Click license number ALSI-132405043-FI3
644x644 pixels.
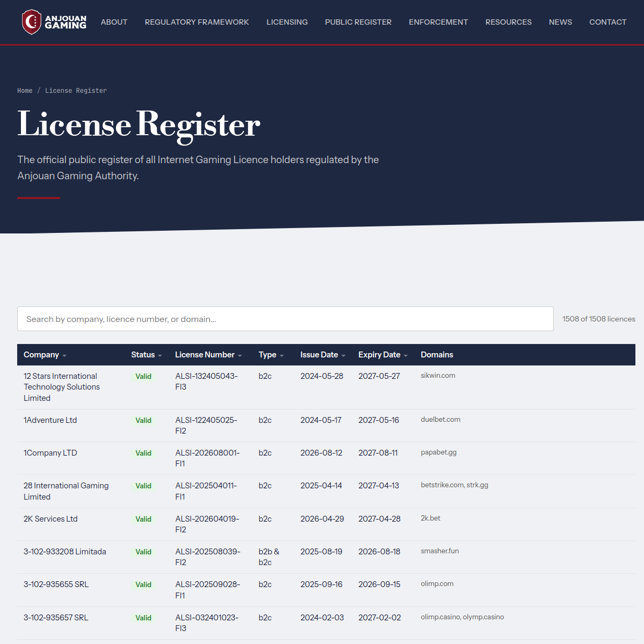coord(207,382)
